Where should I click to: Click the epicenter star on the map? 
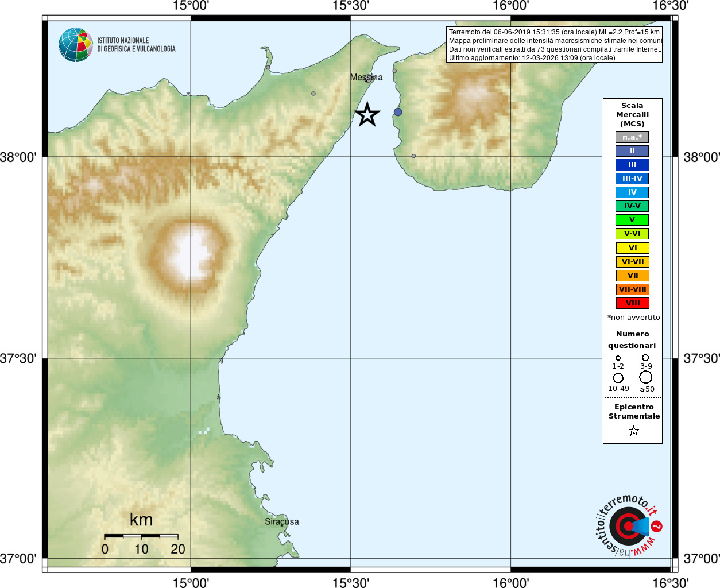(x=367, y=114)
